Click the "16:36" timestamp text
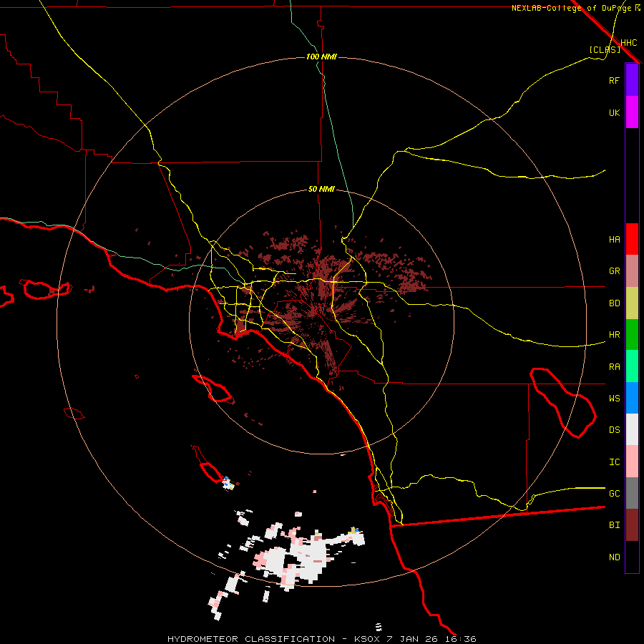The width and height of the screenshot is (644, 644). point(460,639)
